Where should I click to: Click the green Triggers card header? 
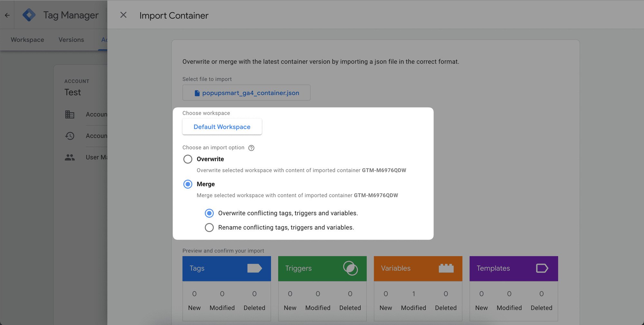coord(322,268)
